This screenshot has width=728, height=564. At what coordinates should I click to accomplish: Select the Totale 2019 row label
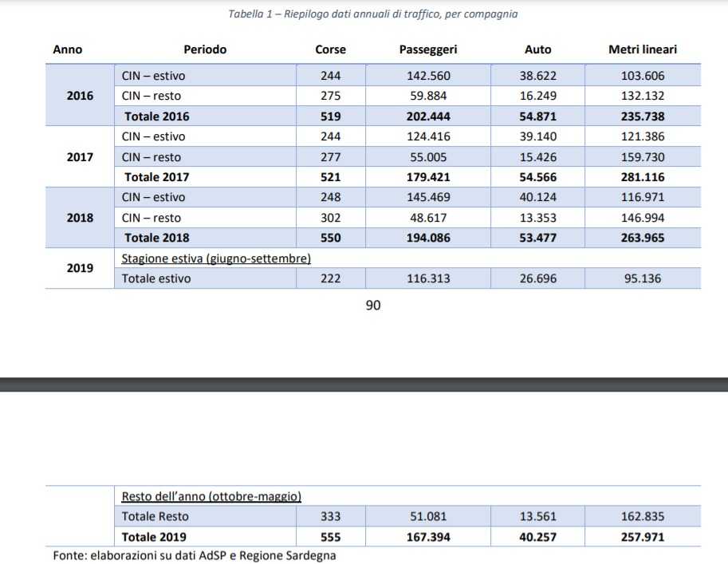154,537
